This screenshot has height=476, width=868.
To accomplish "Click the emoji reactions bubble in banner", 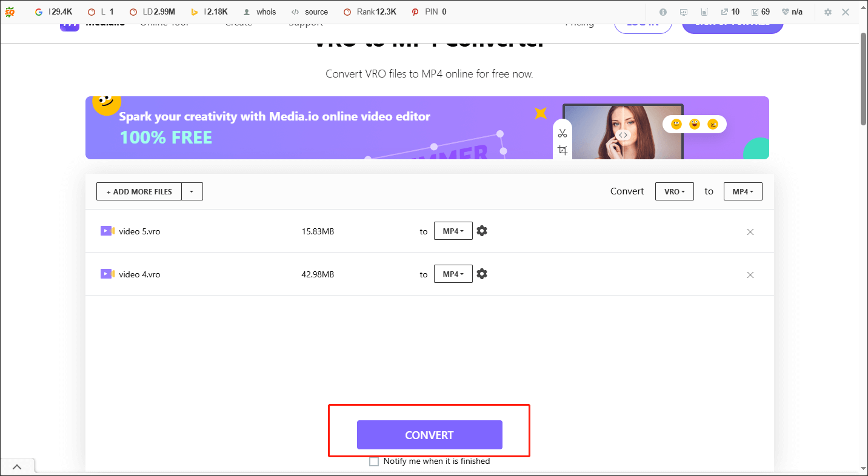I will (x=695, y=124).
